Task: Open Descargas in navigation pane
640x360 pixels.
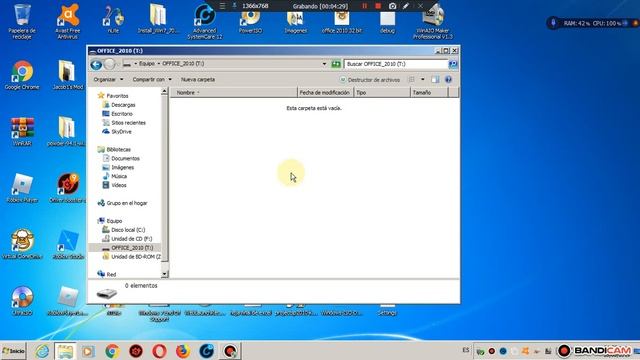Action: 119,105
